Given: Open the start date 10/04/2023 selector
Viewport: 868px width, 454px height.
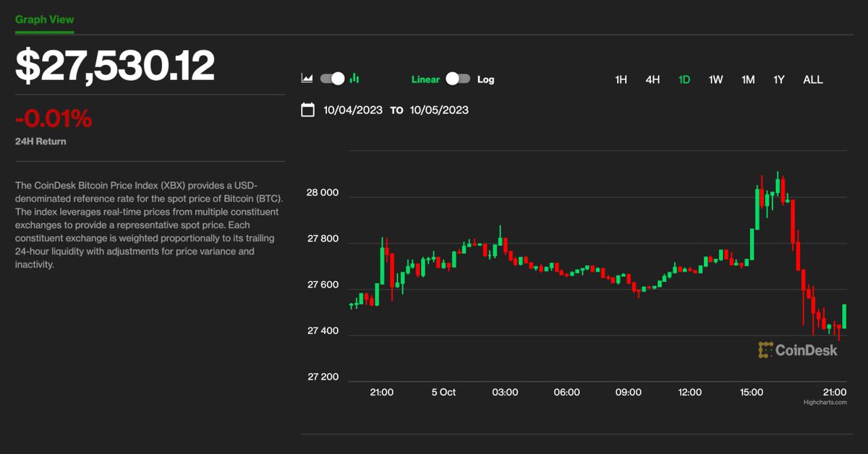Looking at the screenshot, I should tap(352, 109).
